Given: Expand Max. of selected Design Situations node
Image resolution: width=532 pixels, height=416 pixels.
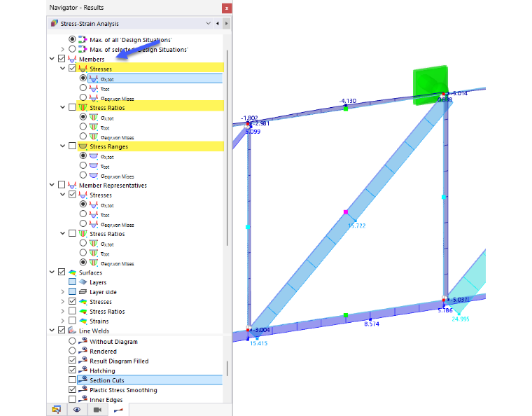Looking at the screenshot, I should [x=62, y=50].
